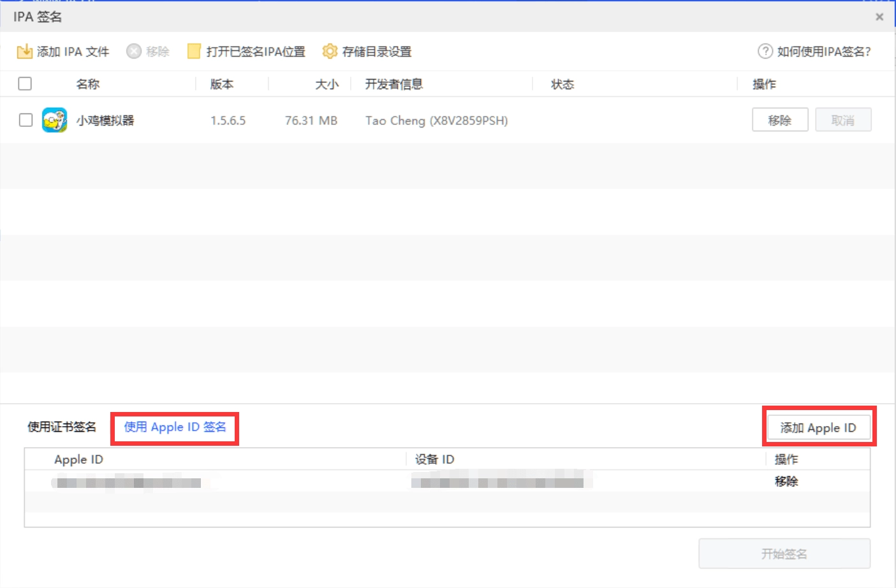This screenshot has height=588, width=896.
Task: Click 移除 link in Apple ID row
Action: [786, 481]
